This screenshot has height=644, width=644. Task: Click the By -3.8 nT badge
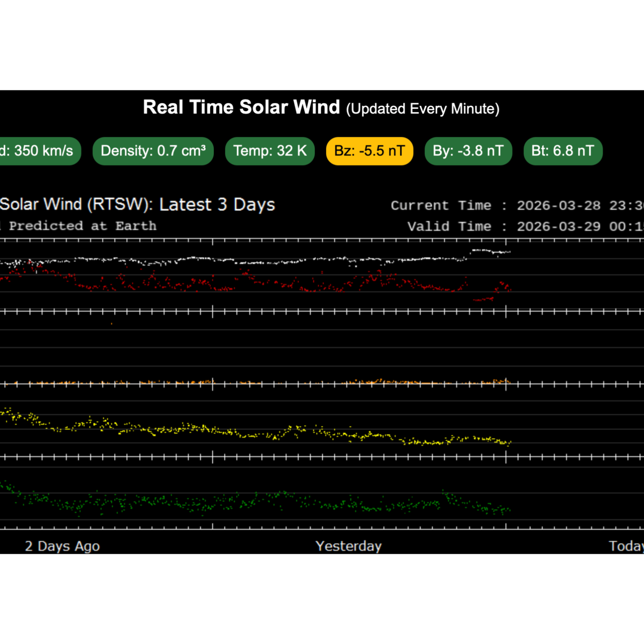pos(468,151)
